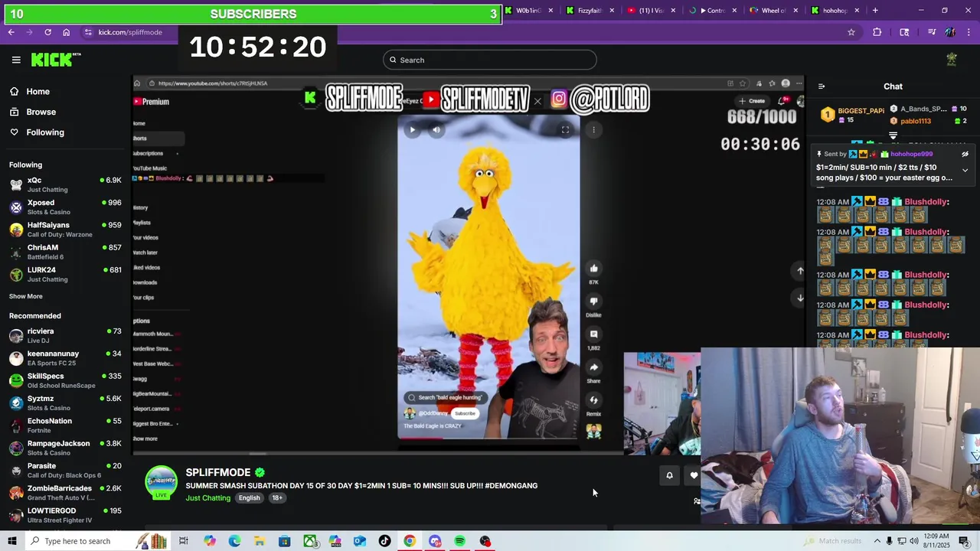Switch to Fizzyfaith tab

tap(590, 11)
